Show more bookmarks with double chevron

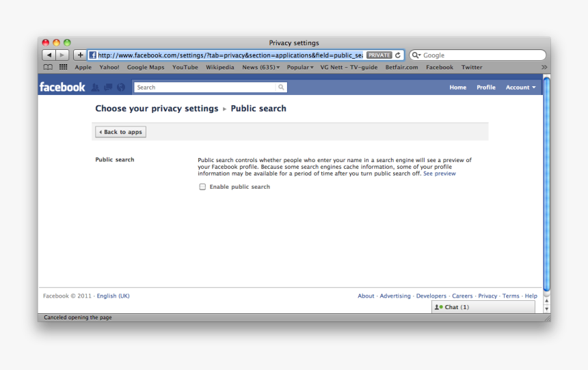tap(544, 67)
